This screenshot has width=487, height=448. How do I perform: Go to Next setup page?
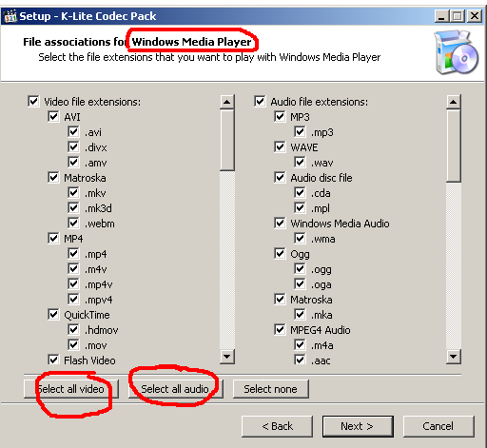click(x=358, y=426)
